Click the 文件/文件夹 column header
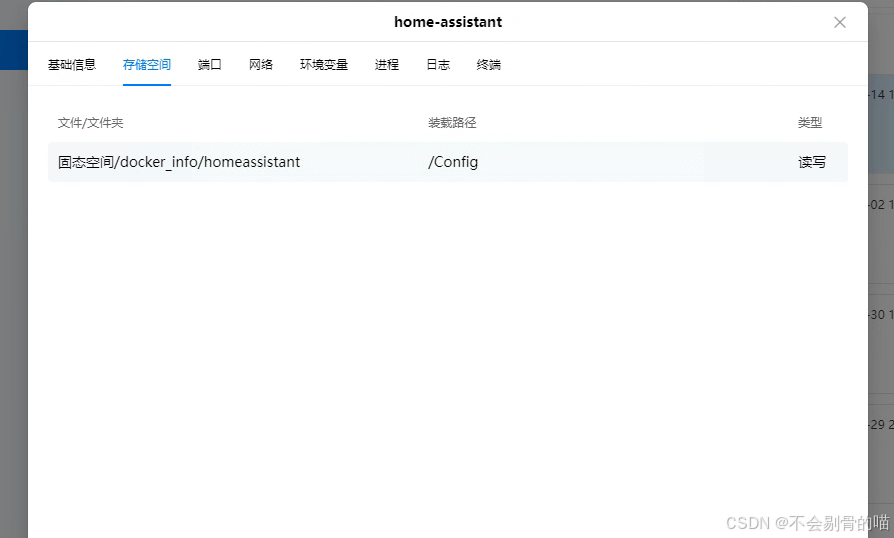Viewport: 894px width, 538px height. coord(90,123)
